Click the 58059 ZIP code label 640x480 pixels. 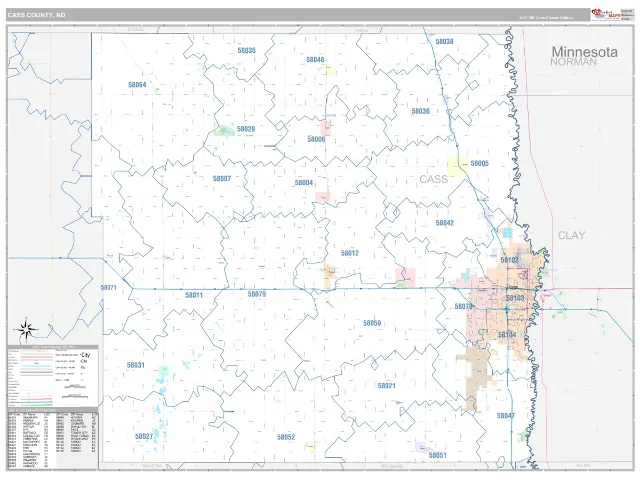[372, 323]
